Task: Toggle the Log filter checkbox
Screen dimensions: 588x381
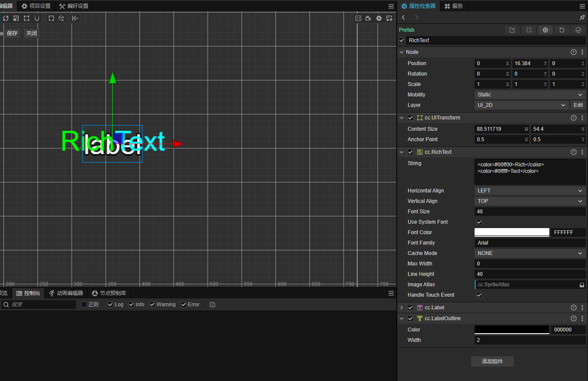Action: pyautogui.click(x=110, y=305)
